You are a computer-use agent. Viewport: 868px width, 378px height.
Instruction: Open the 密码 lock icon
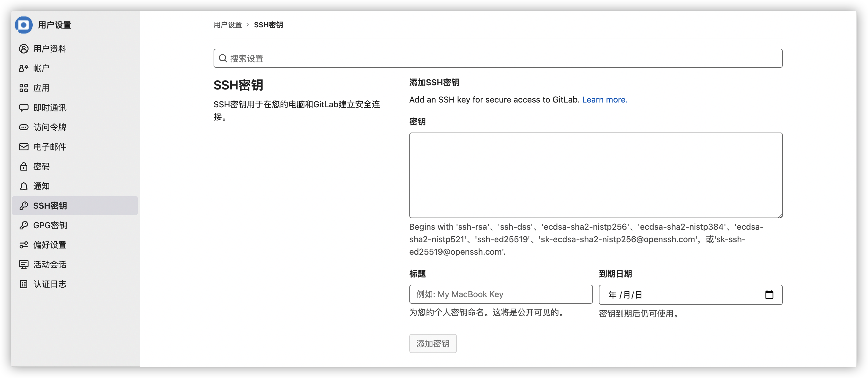[x=23, y=166]
